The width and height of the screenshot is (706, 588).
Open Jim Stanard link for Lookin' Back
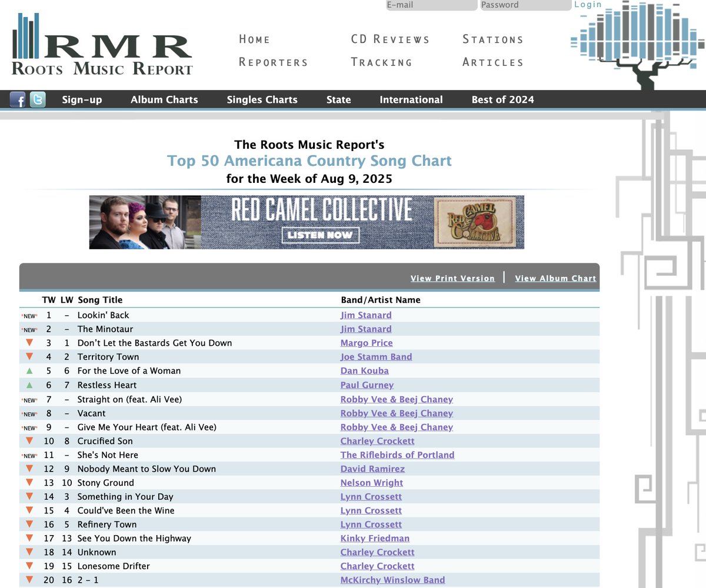pos(366,315)
